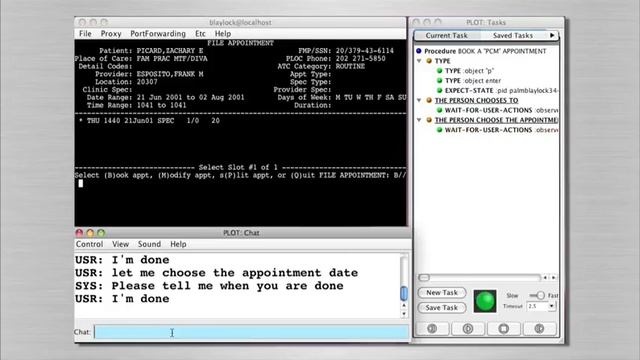The image size is (640, 360).
Task: Open the View menu in PLOT Chat
Action: [120, 244]
